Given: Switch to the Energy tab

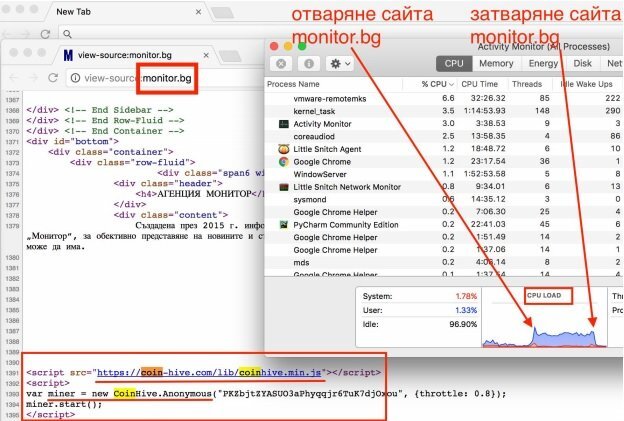Looking at the screenshot, I should (x=543, y=64).
